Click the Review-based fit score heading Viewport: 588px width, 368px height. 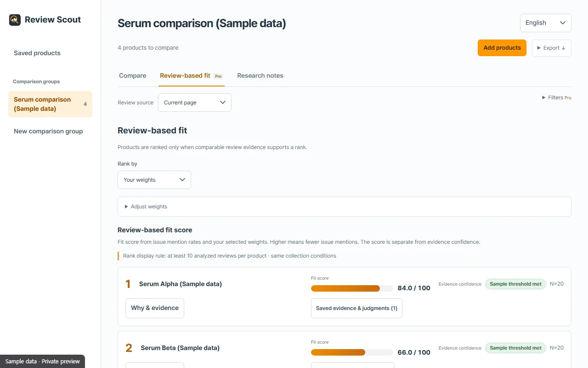(x=155, y=230)
